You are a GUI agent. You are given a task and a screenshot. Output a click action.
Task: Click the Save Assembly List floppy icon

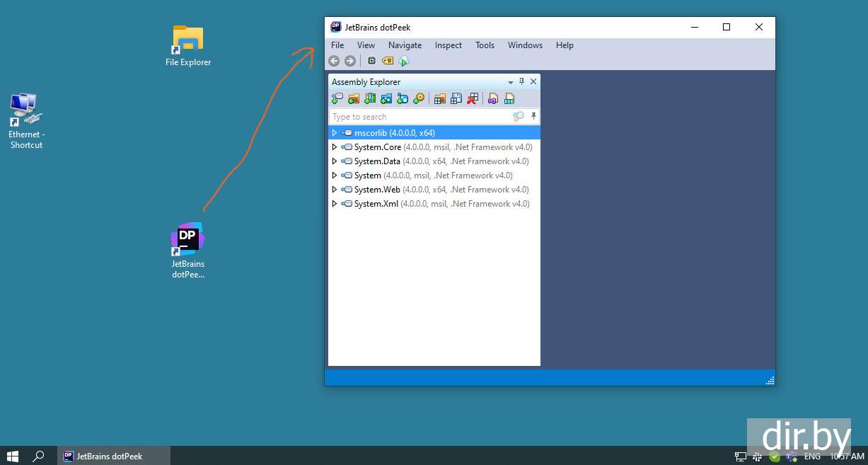(x=456, y=98)
